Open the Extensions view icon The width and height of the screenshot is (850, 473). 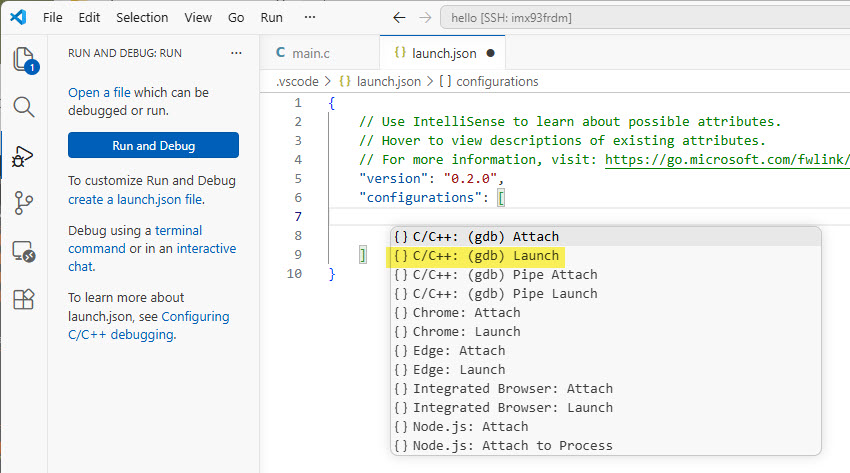[x=23, y=299]
